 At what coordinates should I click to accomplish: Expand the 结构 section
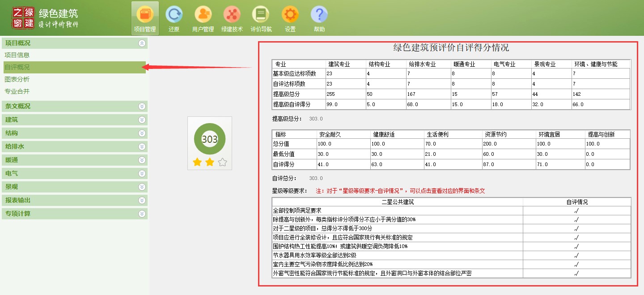point(74,133)
